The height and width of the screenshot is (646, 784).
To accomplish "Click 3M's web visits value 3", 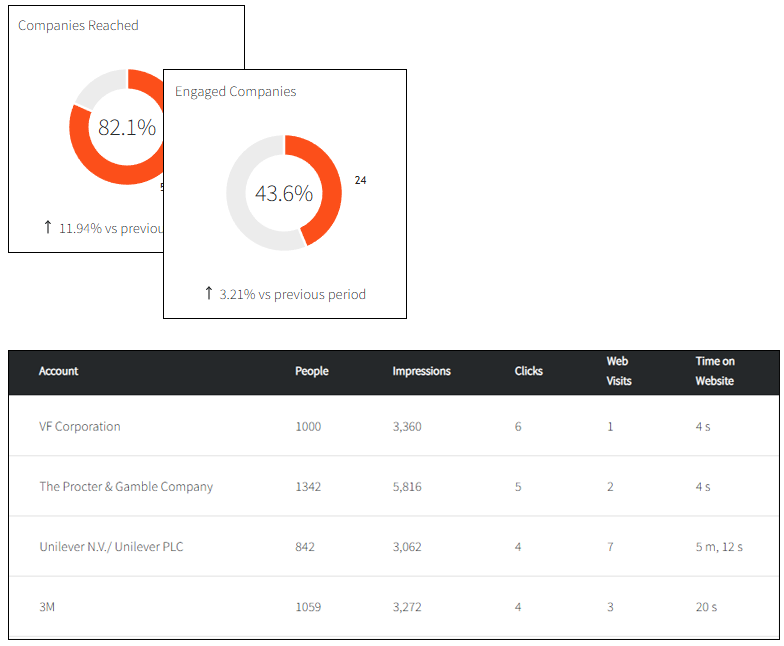I will 610,607.
